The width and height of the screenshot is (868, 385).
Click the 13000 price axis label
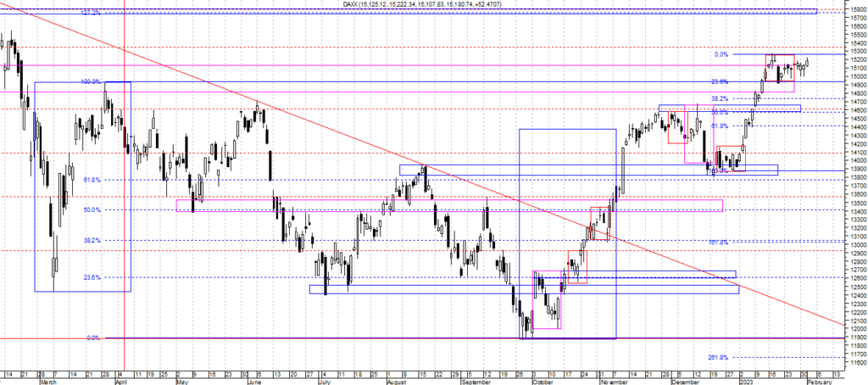click(x=860, y=244)
